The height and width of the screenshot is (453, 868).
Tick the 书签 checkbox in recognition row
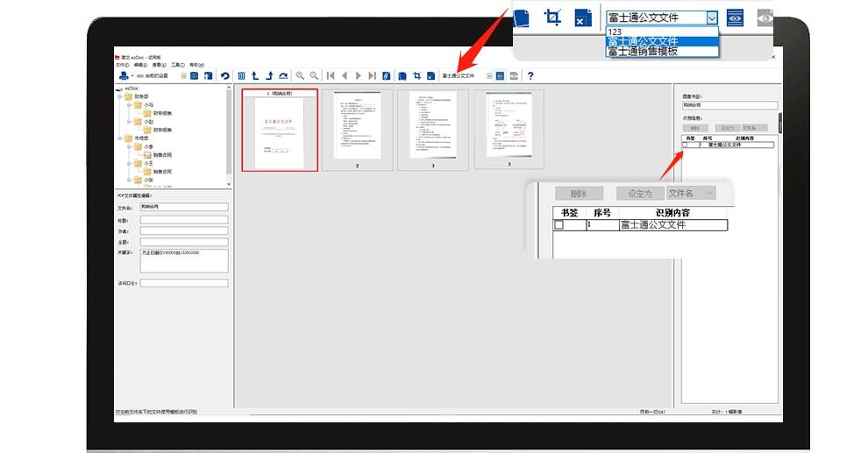tap(685, 145)
